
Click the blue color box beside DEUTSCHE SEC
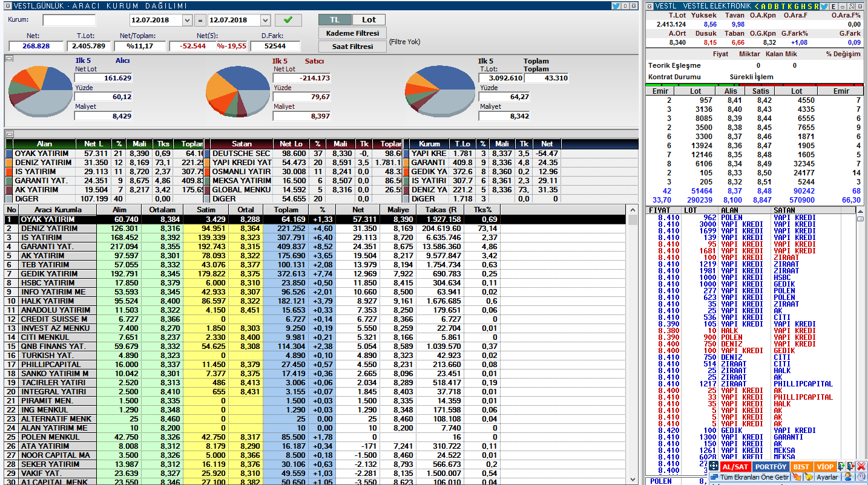click(x=206, y=154)
